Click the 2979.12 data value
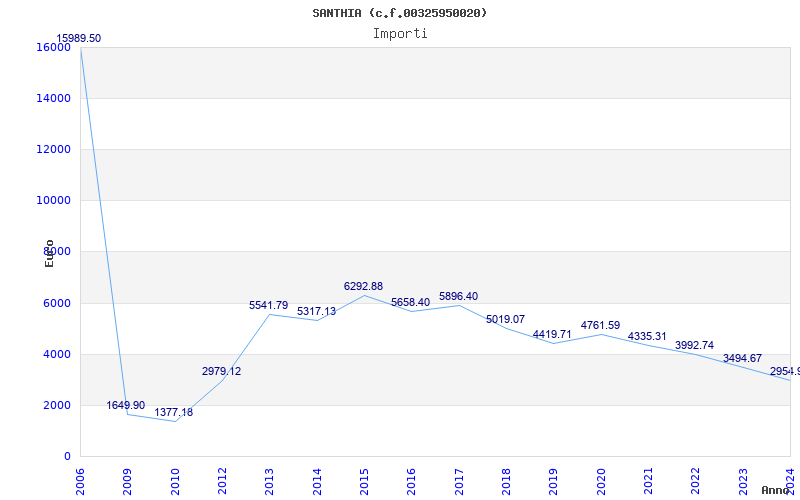The height and width of the screenshot is (500, 800). click(221, 371)
